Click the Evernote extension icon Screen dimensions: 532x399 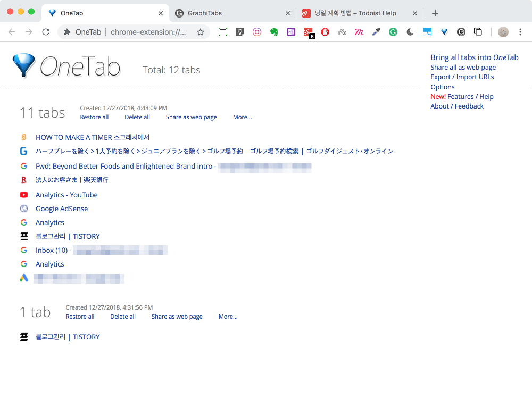coord(274,32)
